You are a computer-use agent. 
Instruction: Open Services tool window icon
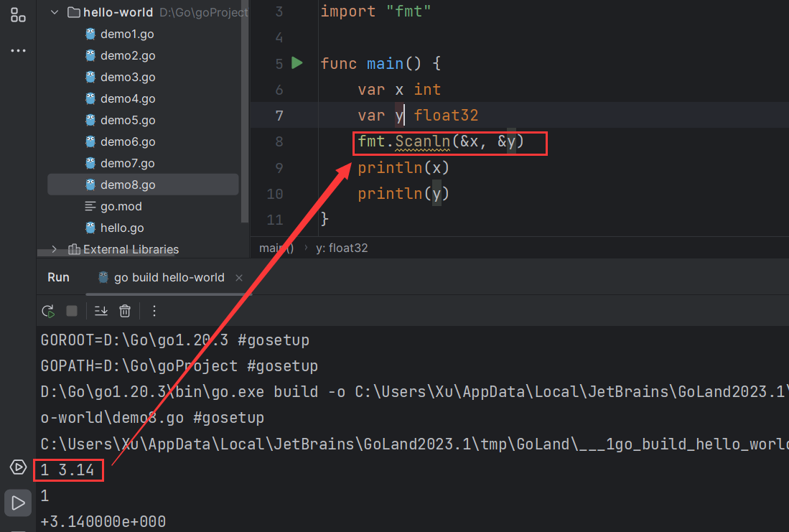(x=18, y=467)
